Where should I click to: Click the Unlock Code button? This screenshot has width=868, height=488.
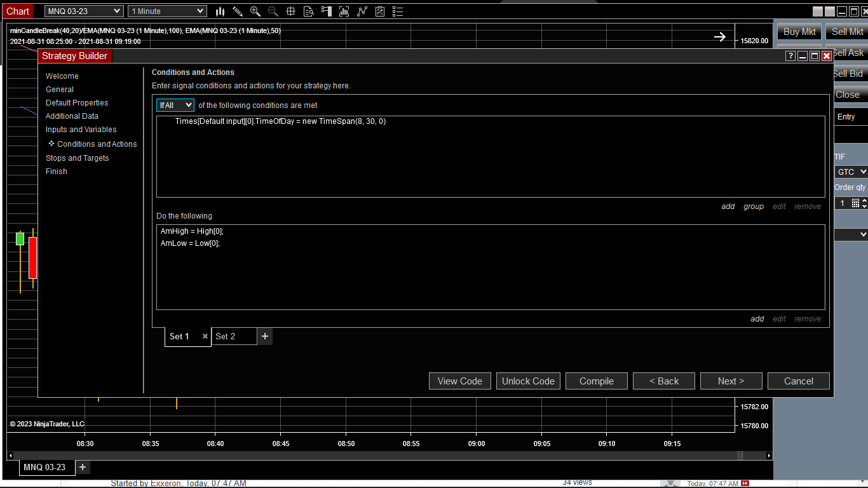pos(528,381)
